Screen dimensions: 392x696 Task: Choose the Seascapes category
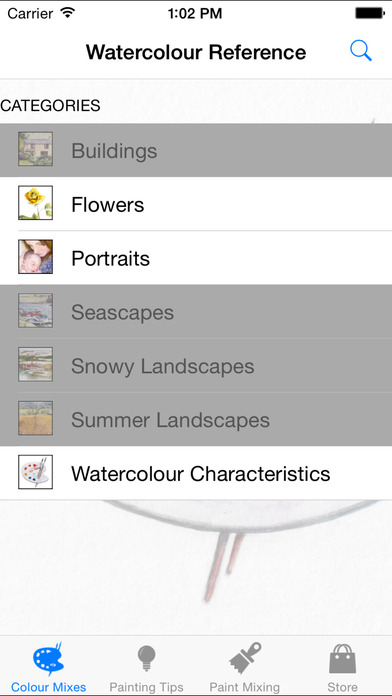coord(196,312)
